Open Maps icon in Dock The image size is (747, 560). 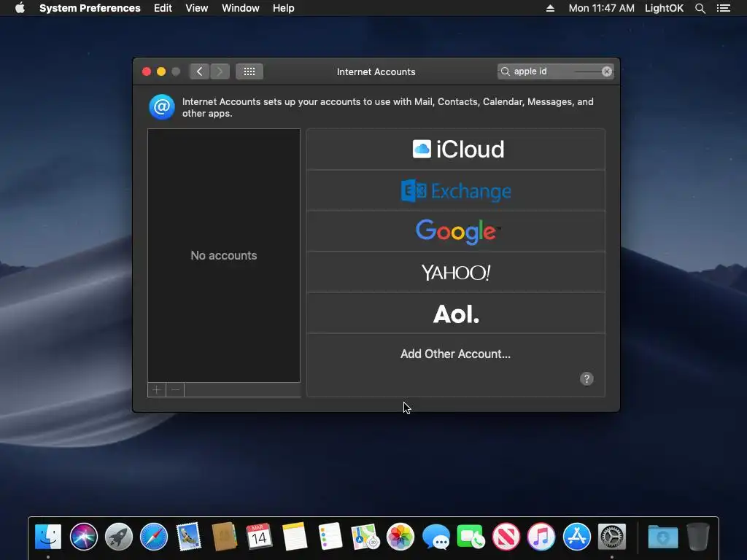click(x=365, y=537)
